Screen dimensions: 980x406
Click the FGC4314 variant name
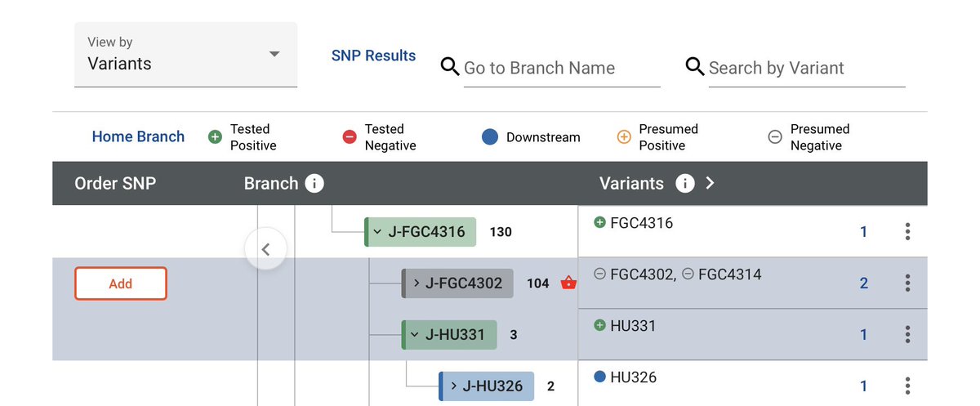tap(730, 274)
